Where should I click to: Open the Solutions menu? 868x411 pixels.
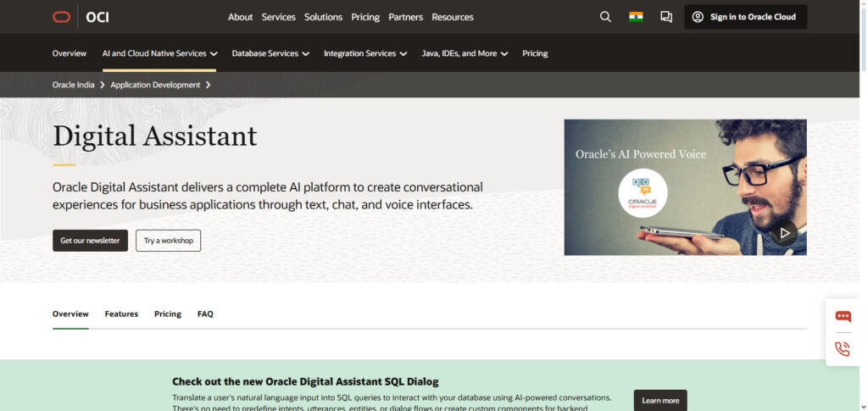pyautogui.click(x=323, y=17)
